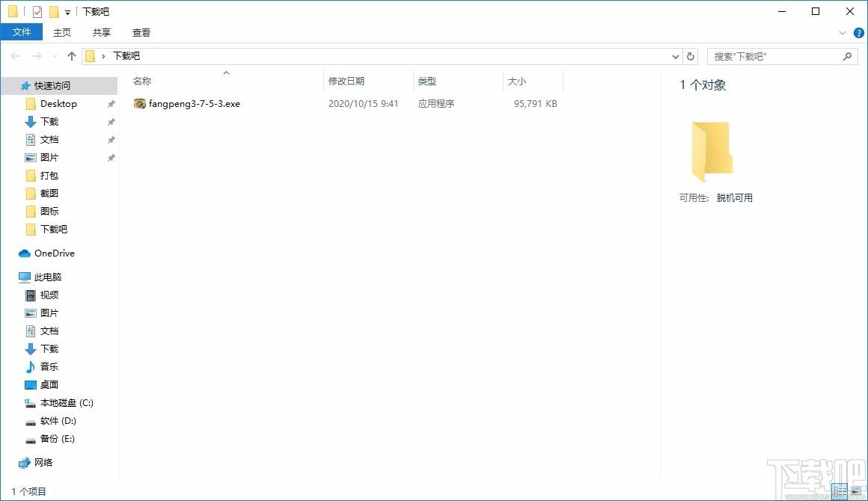Select OneDrive in navigation pane

[x=54, y=253]
